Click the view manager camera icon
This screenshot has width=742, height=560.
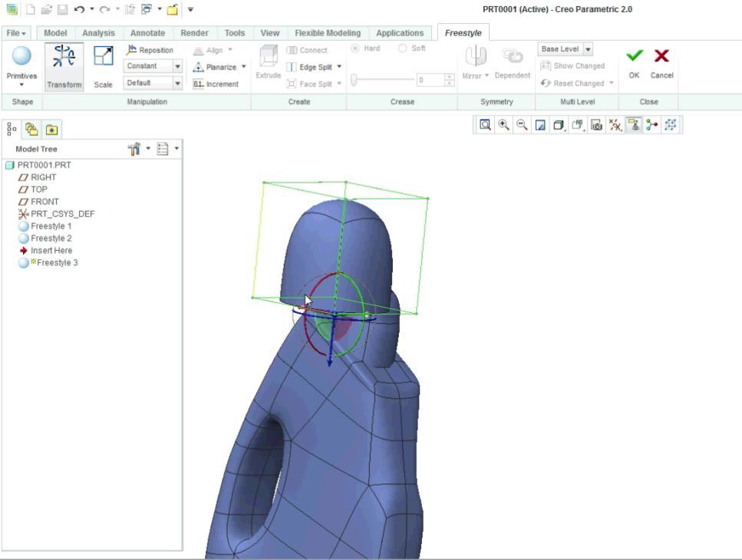597,125
